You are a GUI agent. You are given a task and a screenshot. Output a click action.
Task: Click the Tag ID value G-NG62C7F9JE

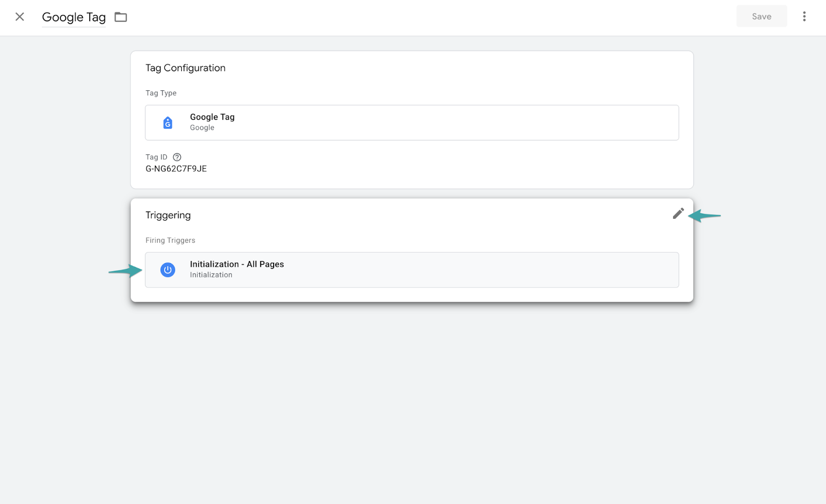[176, 169]
